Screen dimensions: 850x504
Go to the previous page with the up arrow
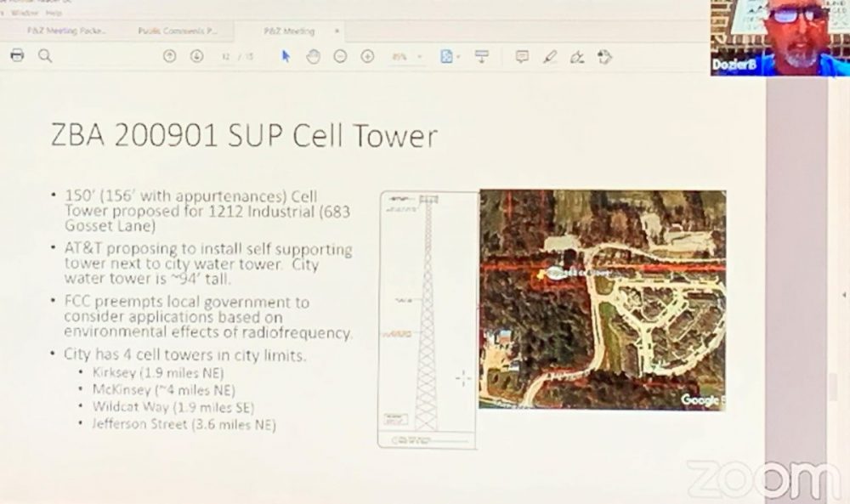pos(170,56)
